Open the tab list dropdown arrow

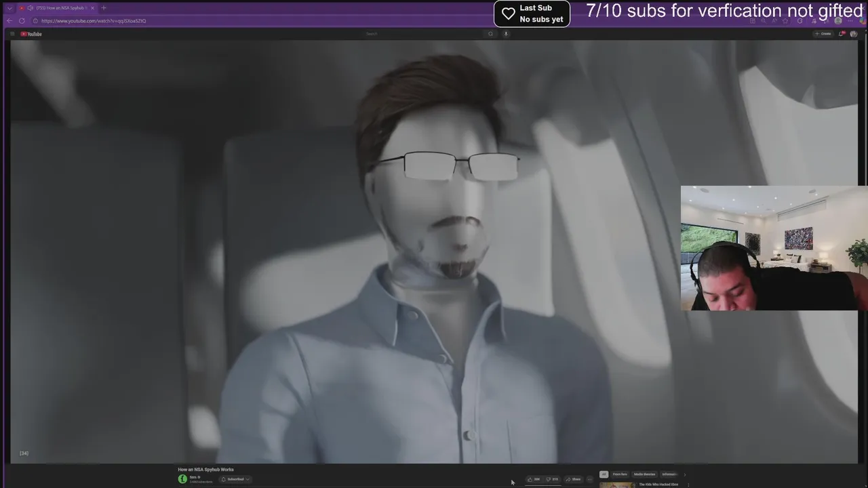click(9, 8)
